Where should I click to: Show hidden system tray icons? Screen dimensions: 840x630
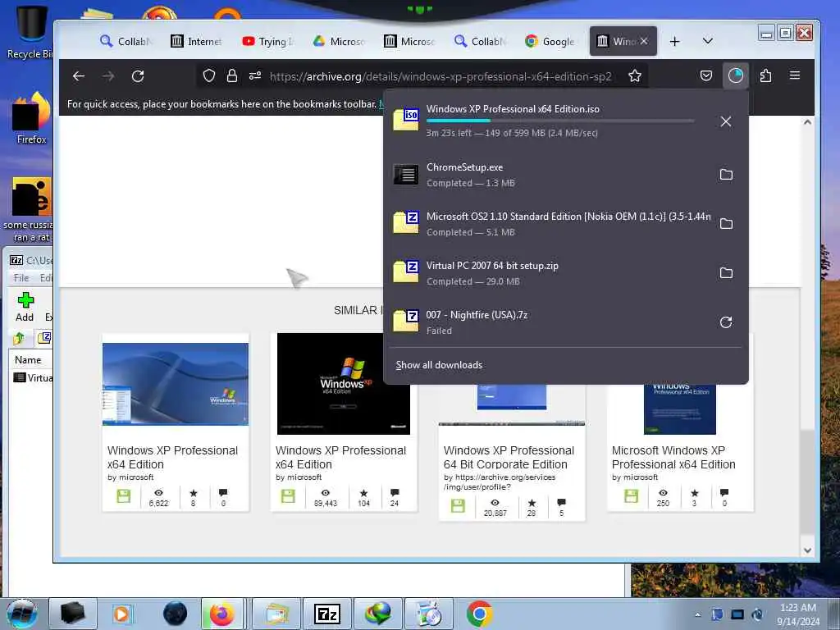pyautogui.click(x=697, y=614)
